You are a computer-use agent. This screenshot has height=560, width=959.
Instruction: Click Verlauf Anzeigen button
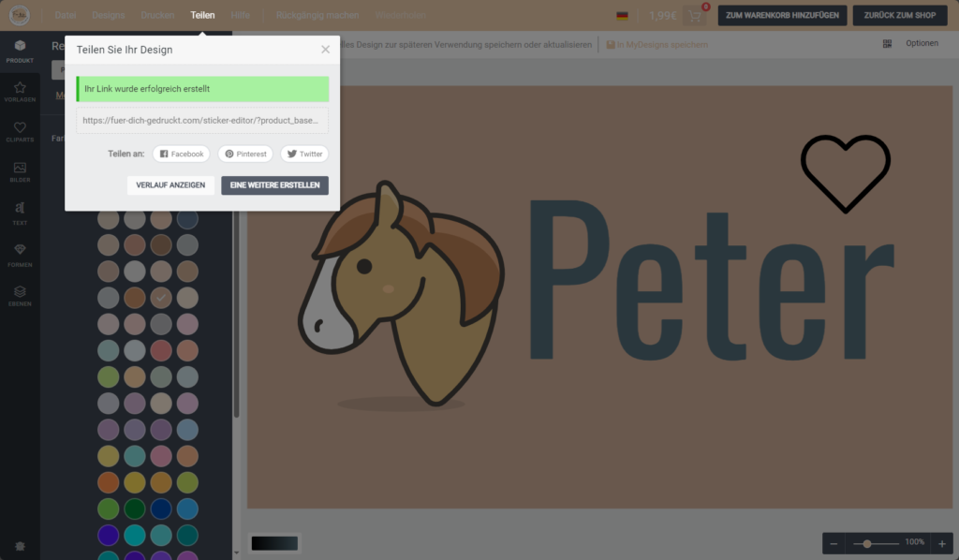coord(170,185)
